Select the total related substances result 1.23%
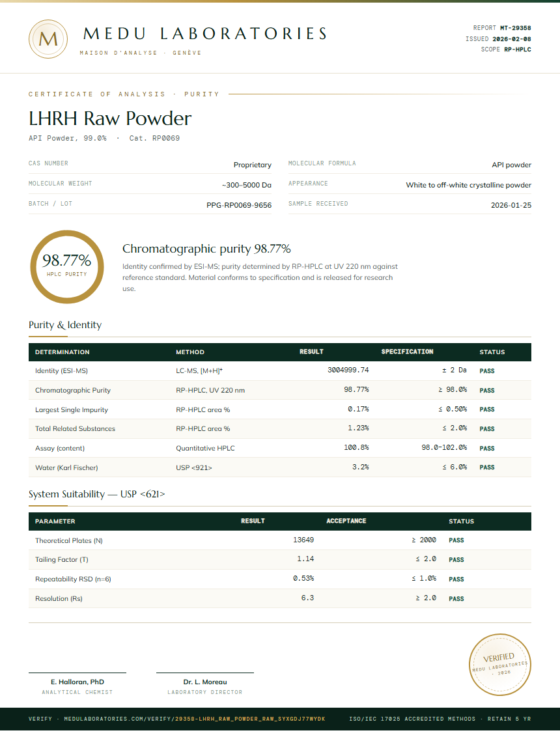 click(358, 428)
